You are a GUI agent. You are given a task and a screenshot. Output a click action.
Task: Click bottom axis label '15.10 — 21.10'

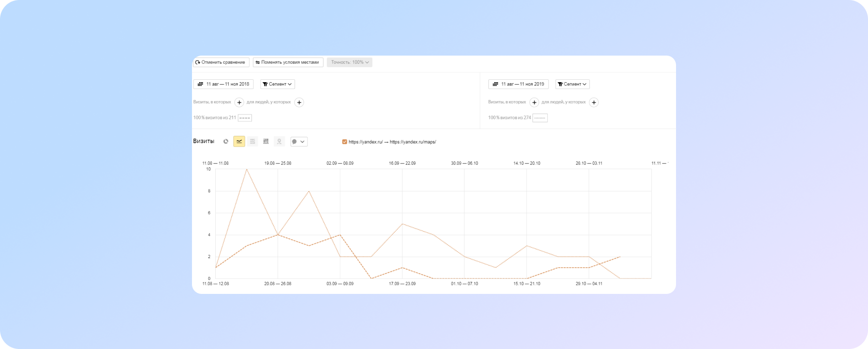[x=527, y=284]
